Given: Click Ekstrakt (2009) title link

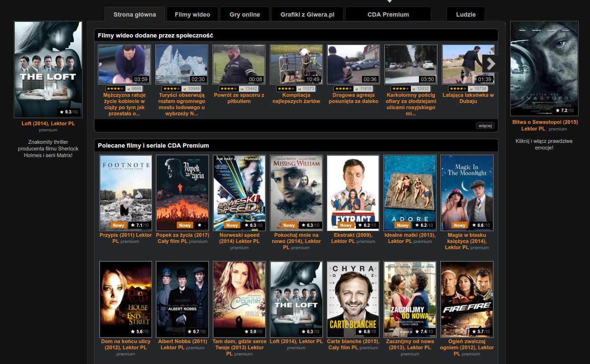Looking at the screenshot, I should (x=353, y=238).
